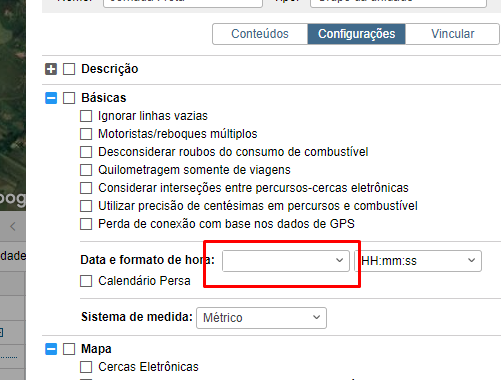Enable Perda de conexão com base GPS

(x=86, y=224)
